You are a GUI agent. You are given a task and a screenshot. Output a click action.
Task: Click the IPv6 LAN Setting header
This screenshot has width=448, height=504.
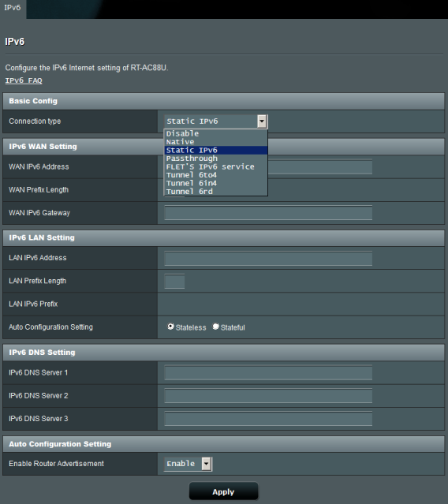[x=224, y=238]
